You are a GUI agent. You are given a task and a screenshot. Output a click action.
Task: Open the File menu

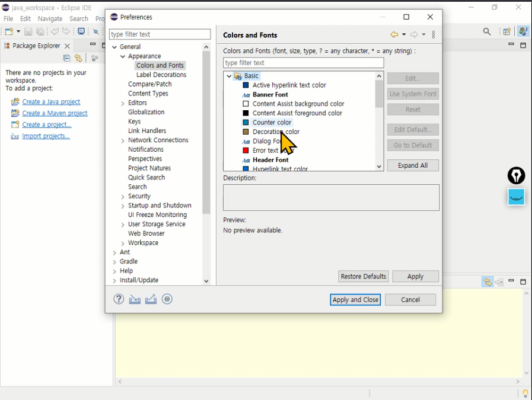tap(8, 18)
